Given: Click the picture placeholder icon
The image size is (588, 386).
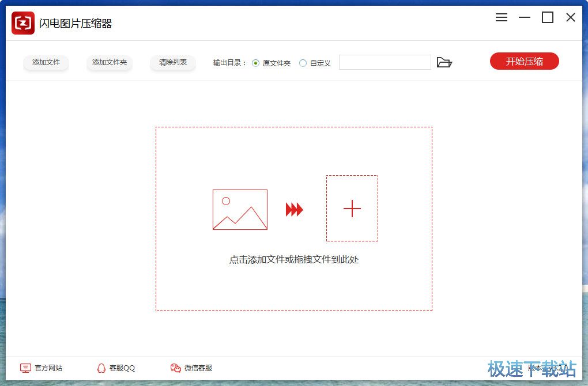Looking at the screenshot, I should pyautogui.click(x=240, y=210).
